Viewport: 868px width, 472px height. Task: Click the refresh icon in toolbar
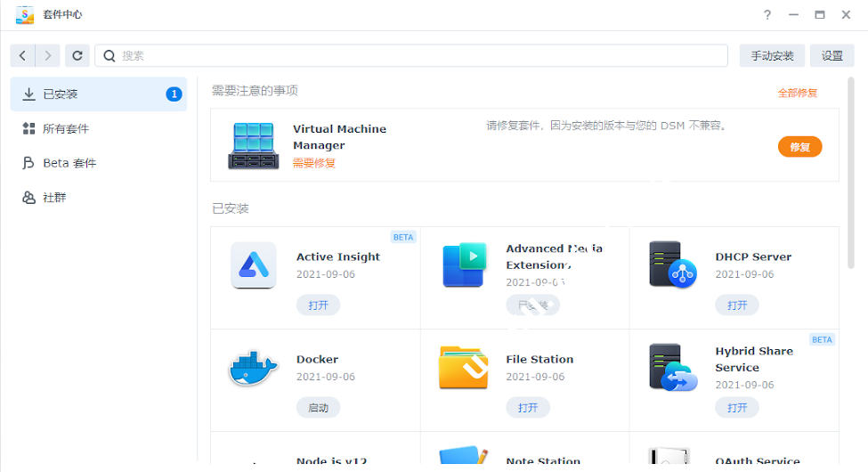click(x=77, y=55)
